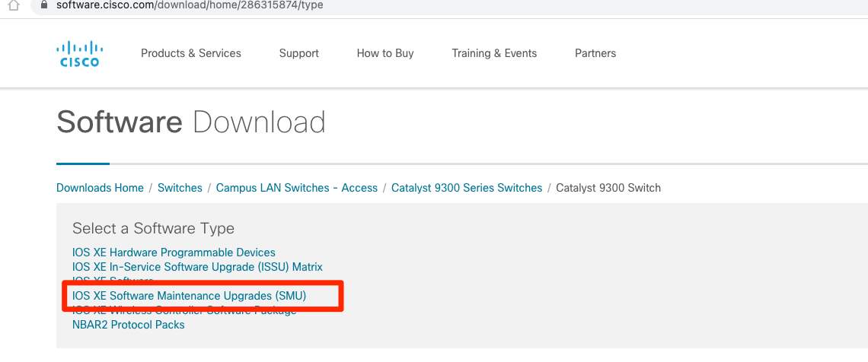868x362 pixels.
Task: Open the Products & Services menu
Action: (x=190, y=53)
